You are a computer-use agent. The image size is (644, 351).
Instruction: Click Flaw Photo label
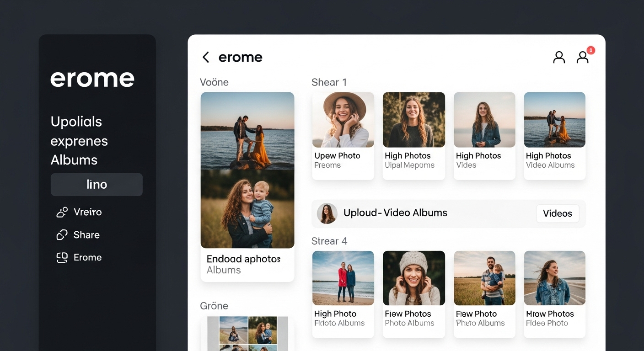(x=476, y=314)
